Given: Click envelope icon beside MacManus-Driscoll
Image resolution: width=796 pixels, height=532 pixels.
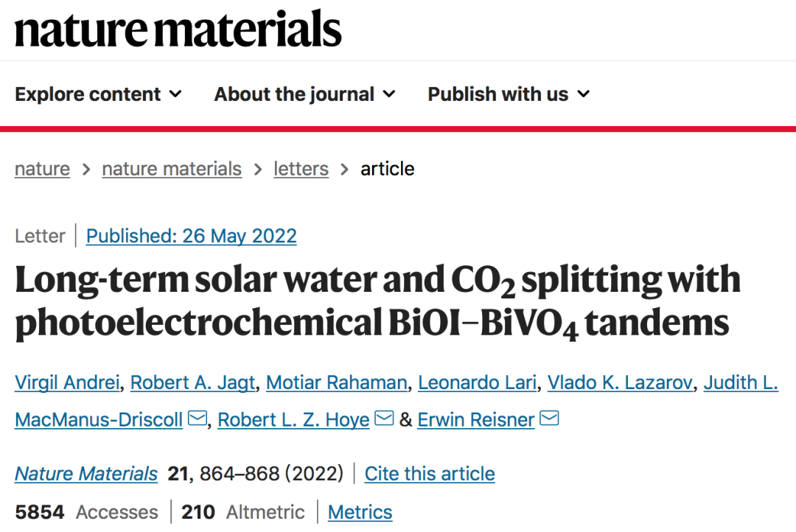Looking at the screenshot, I should [x=198, y=419].
